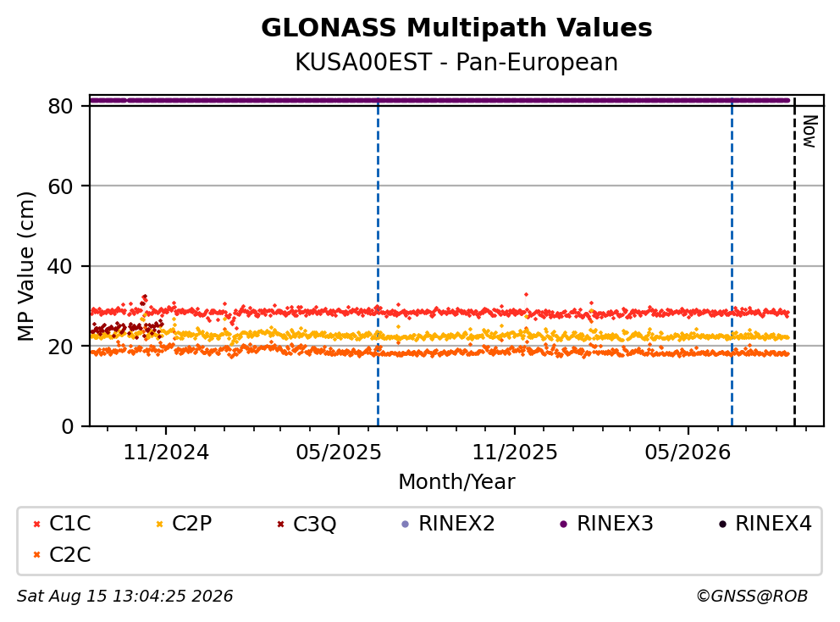Click the C1C red legend marker
840x622 pixels.
tap(36, 524)
